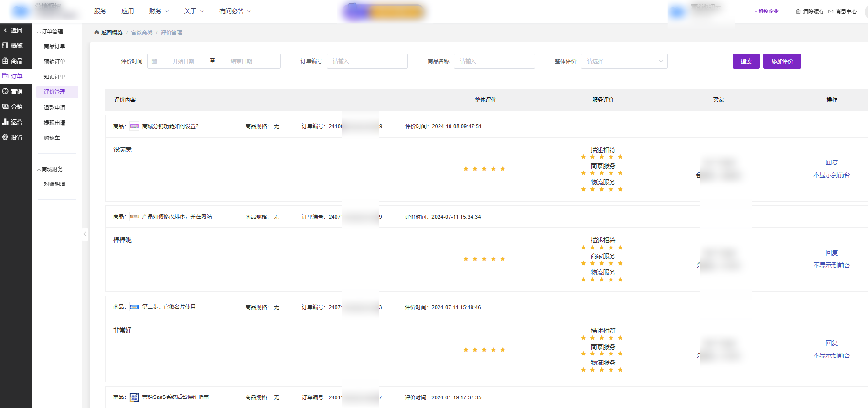Screen dimensions: 868x408
Task: Click the 添加评价 button
Action: (782, 61)
